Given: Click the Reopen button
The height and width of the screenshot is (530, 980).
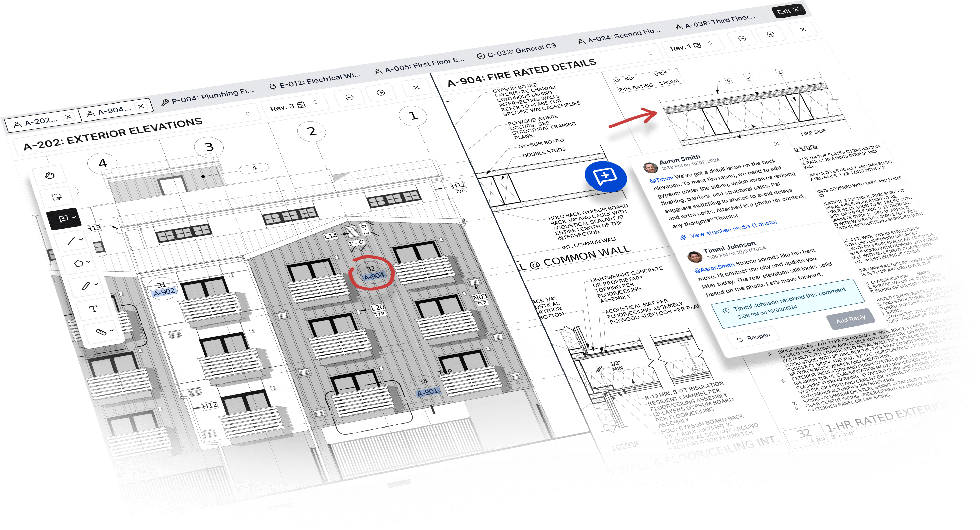Looking at the screenshot, I should pyautogui.click(x=753, y=337).
